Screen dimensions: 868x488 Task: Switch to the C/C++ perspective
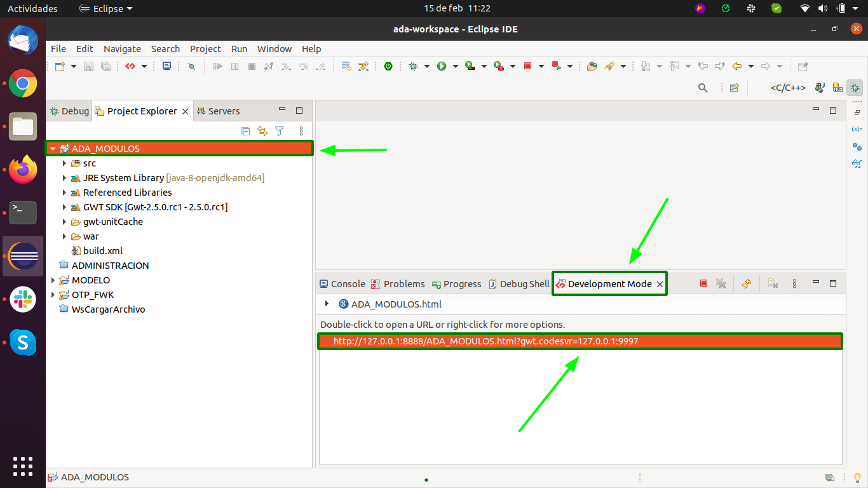788,88
